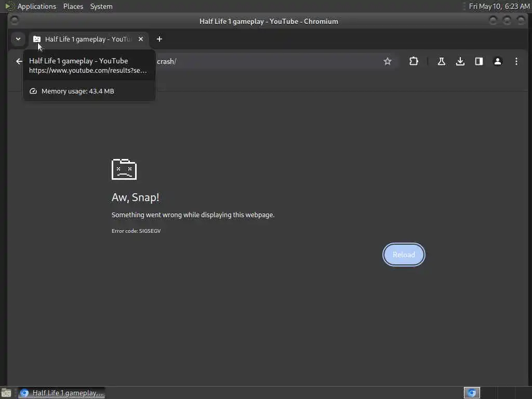Click the Half Life 1 gameplay taskbar entry
This screenshot has width=532, height=399.
[x=62, y=393]
